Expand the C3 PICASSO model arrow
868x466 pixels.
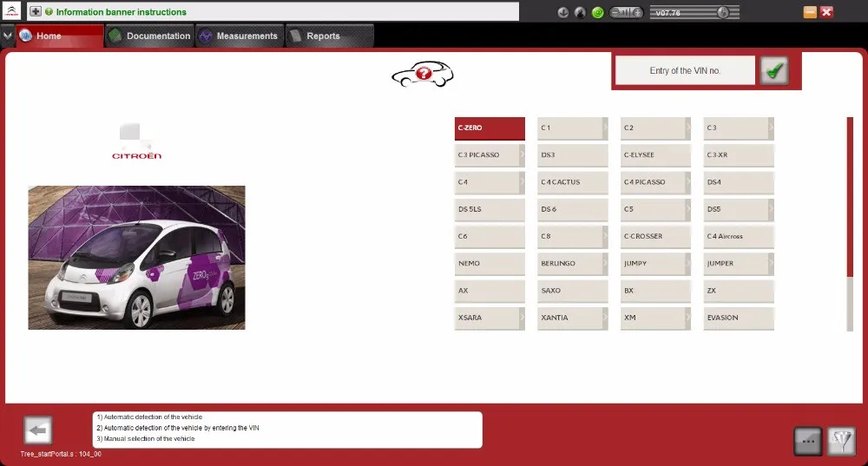click(x=522, y=155)
